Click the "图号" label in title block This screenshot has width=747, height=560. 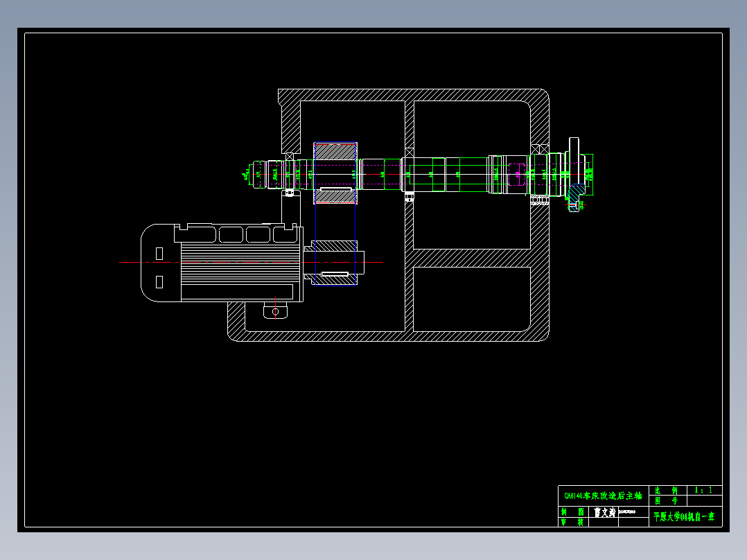[666, 500]
